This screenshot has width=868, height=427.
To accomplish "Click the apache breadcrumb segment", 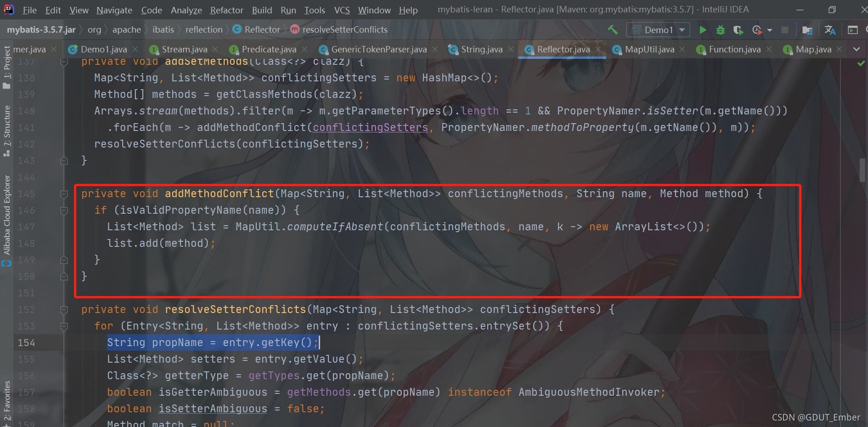I will point(127,30).
